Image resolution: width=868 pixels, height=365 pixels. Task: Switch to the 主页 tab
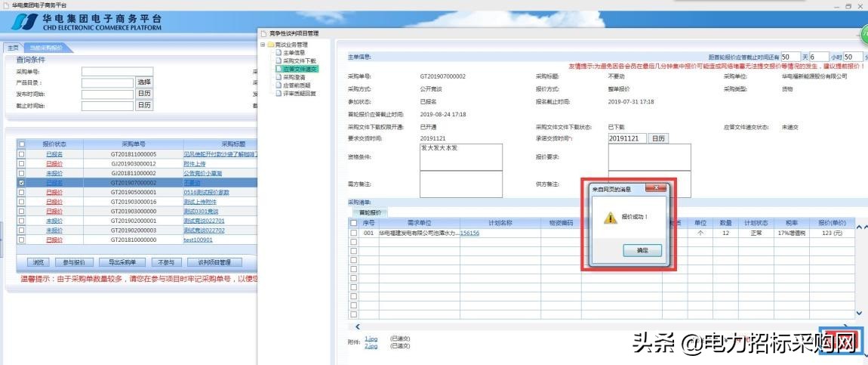pyautogui.click(x=13, y=48)
